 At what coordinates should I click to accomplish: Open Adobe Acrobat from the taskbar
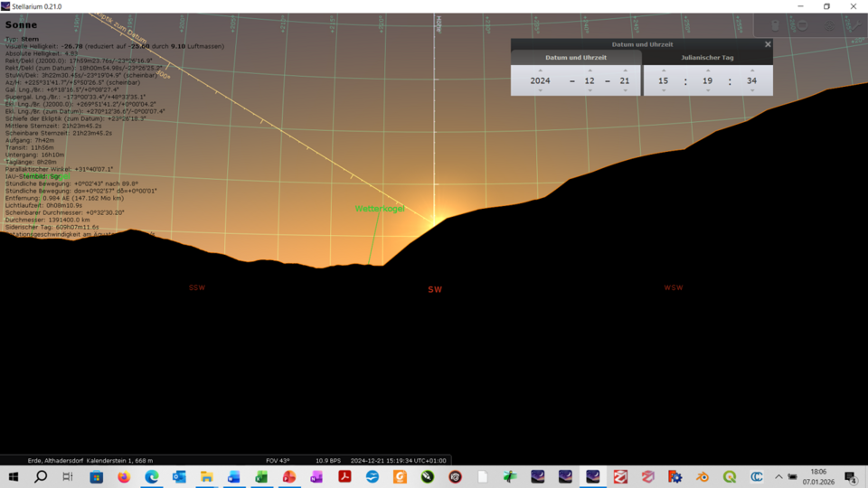[x=344, y=476]
